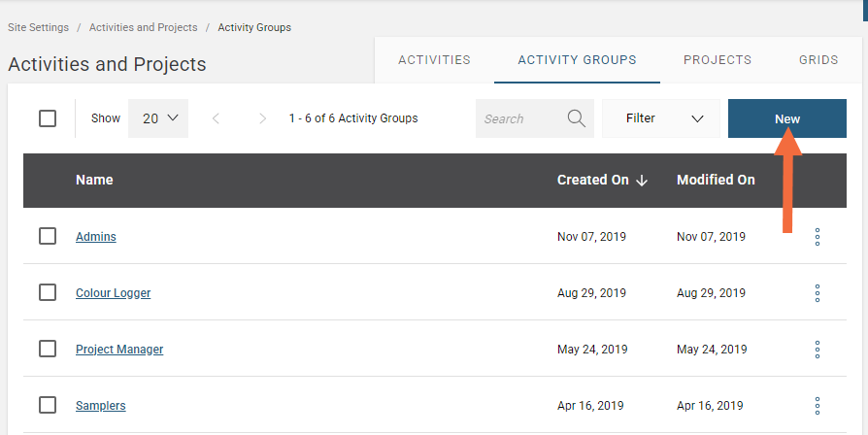Open the three-dot menu for Project Manager
Screen dimensions: 868x435
point(818,350)
